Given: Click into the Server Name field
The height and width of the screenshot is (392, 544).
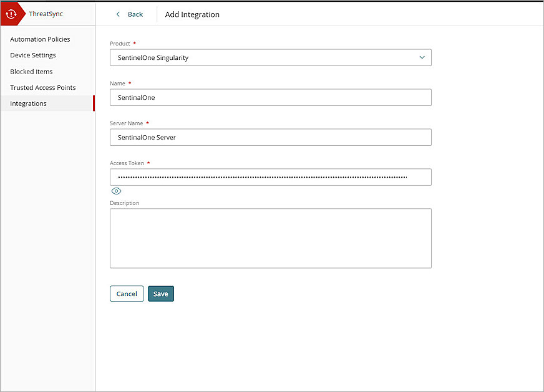Looking at the screenshot, I should click(x=271, y=137).
